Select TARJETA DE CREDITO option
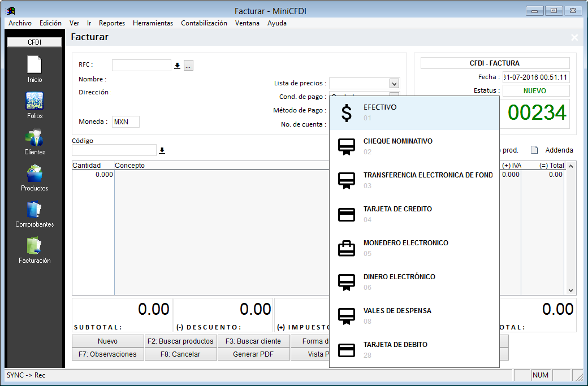Screen dimensions: 588x386 coord(414,214)
